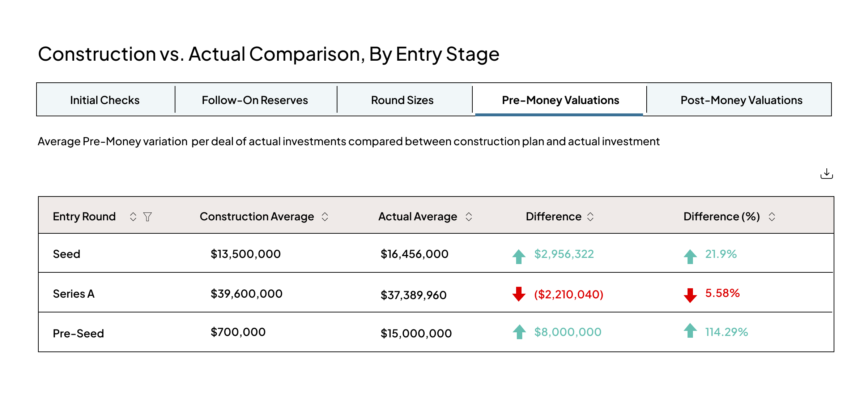The width and height of the screenshot is (868, 393).
Task: Open the Entry Round filter icon
Action: click(x=147, y=217)
